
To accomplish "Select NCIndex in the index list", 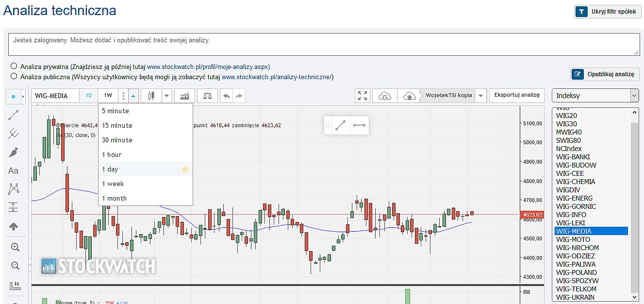I will point(591,149).
